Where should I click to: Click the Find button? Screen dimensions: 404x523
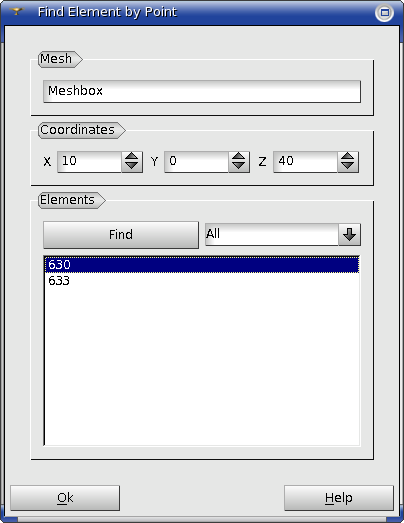click(x=121, y=235)
